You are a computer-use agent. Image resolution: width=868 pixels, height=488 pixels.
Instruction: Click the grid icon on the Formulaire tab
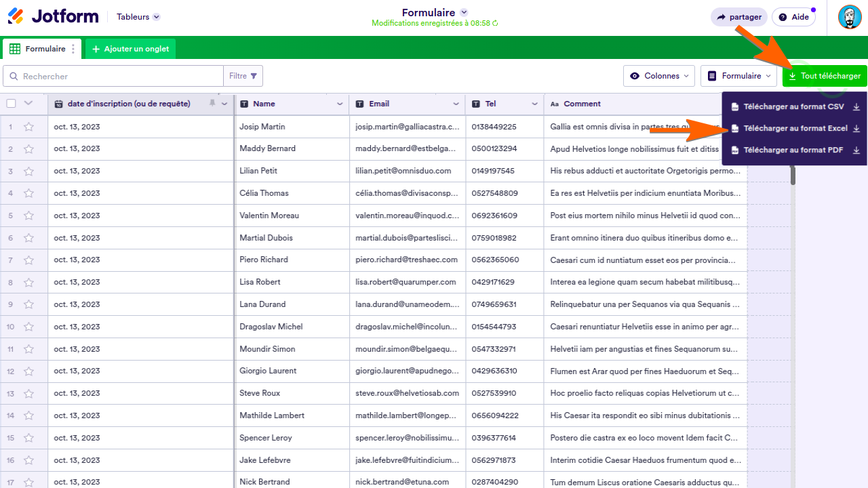(x=15, y=49)
